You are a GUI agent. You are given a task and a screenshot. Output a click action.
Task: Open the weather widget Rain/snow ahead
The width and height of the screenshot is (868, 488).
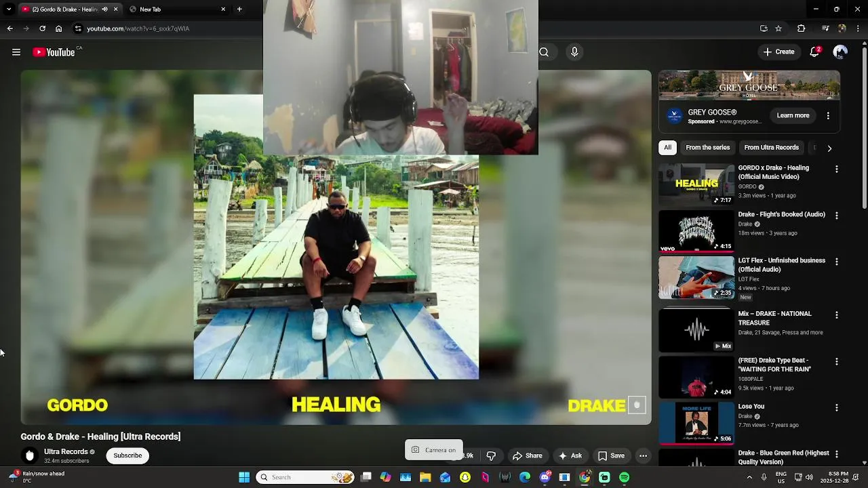(x=37, y=477)
